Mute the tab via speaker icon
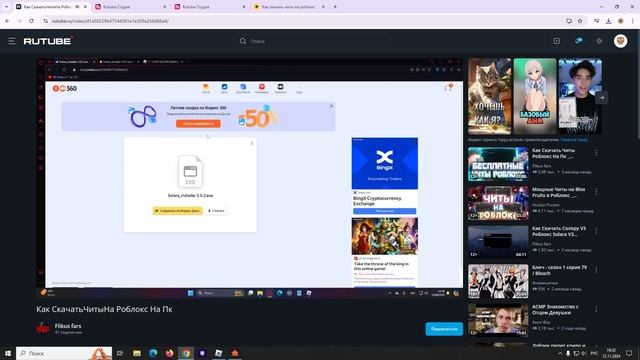This screenshot has width=640, height=360. pyautogui.click(x=78, y=7)
